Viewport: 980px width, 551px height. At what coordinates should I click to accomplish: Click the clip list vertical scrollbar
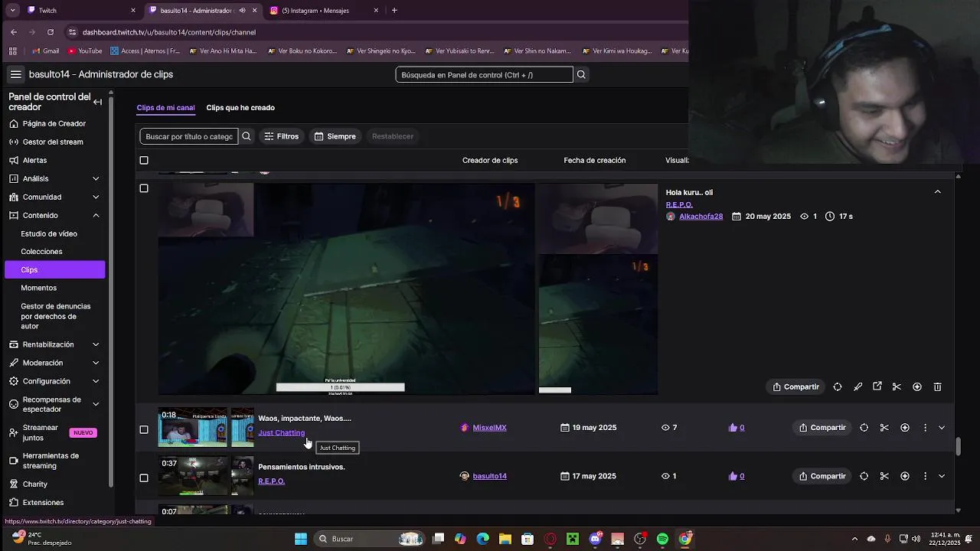point(958,445)
